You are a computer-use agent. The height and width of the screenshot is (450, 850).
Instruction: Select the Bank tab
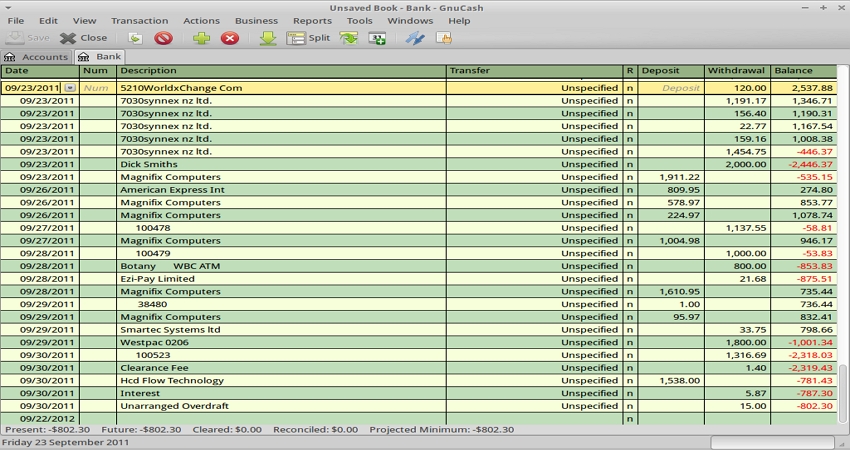click(x=100, y=56)
